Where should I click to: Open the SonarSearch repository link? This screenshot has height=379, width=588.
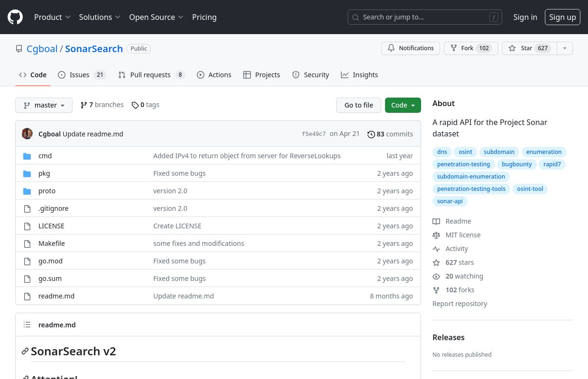(94, 49)
